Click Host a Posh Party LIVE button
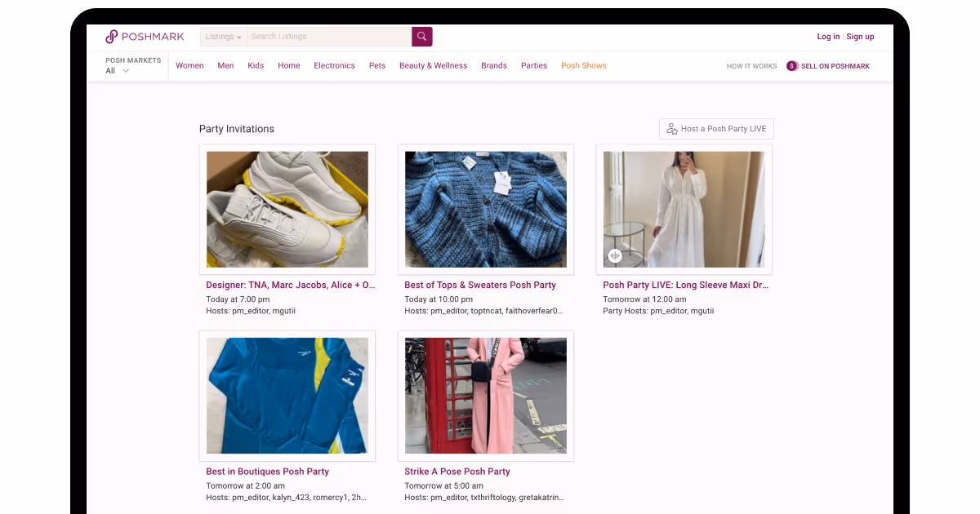This screenshot has width=980, height=514. click(716, 129)
